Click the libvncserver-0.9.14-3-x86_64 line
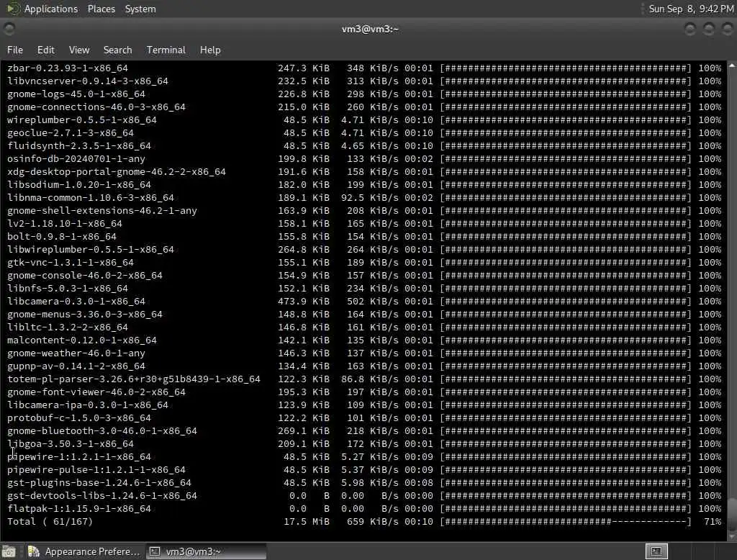The image size is (737, 560). coord(364,81)
